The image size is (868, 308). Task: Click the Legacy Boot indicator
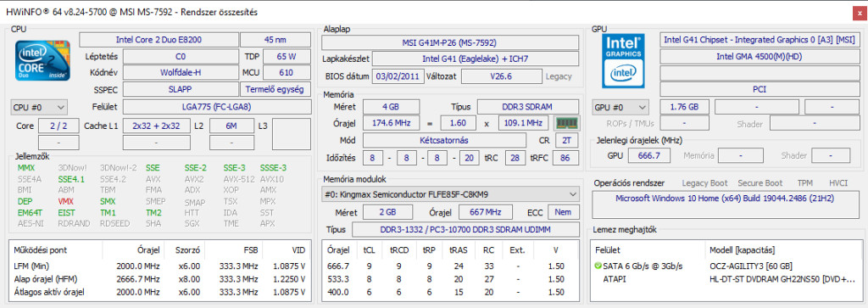[x=705, y=182]
